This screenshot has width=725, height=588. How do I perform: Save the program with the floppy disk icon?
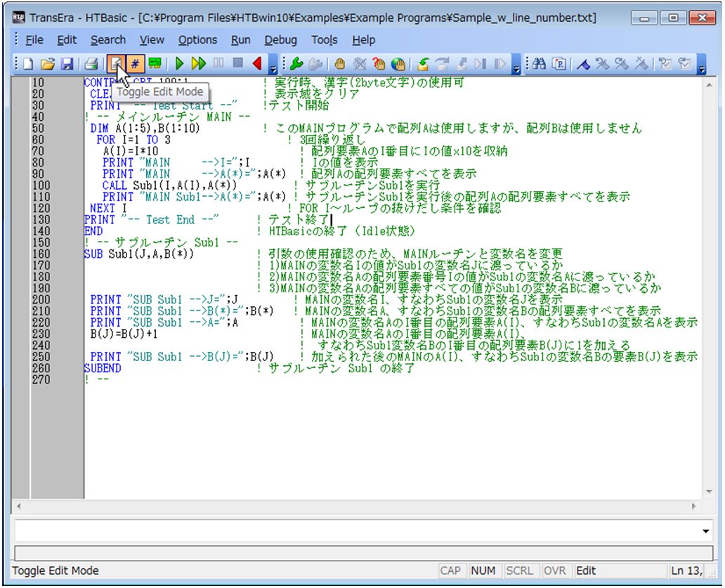point(67,64)
